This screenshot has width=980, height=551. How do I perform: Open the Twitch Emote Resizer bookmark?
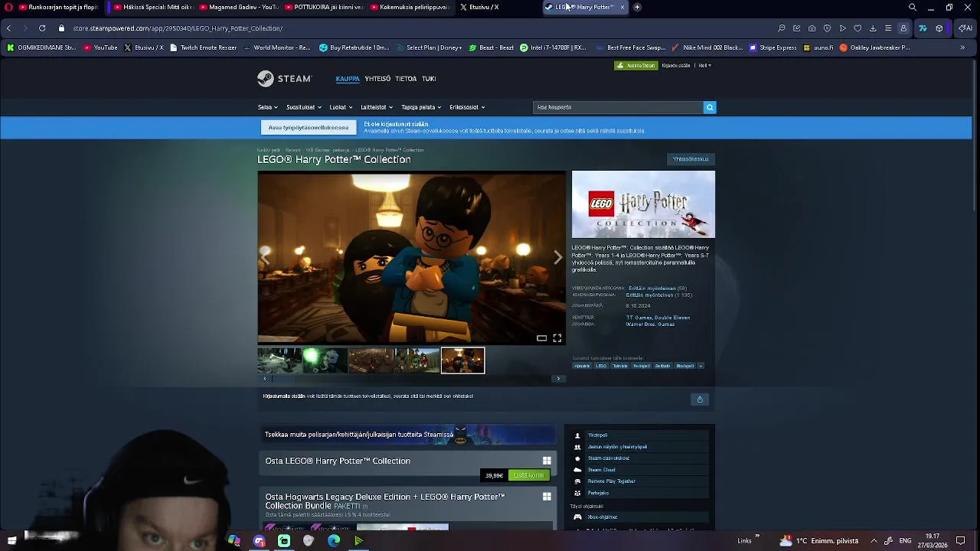(x=203, y=47)
